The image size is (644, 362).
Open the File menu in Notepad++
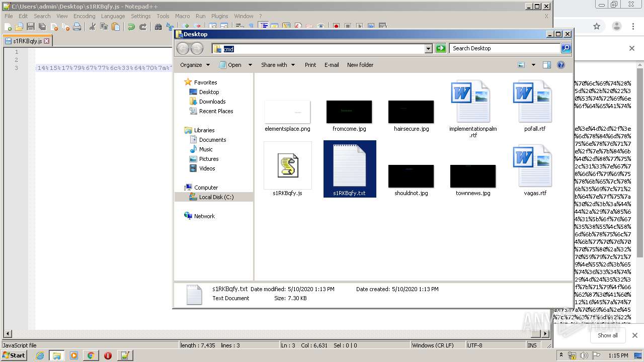tap(9, 16)
